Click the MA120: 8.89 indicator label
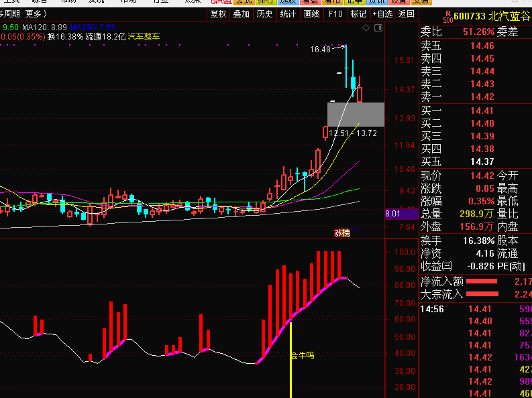The height and width of the screenshot is (398, 532). 45,27
